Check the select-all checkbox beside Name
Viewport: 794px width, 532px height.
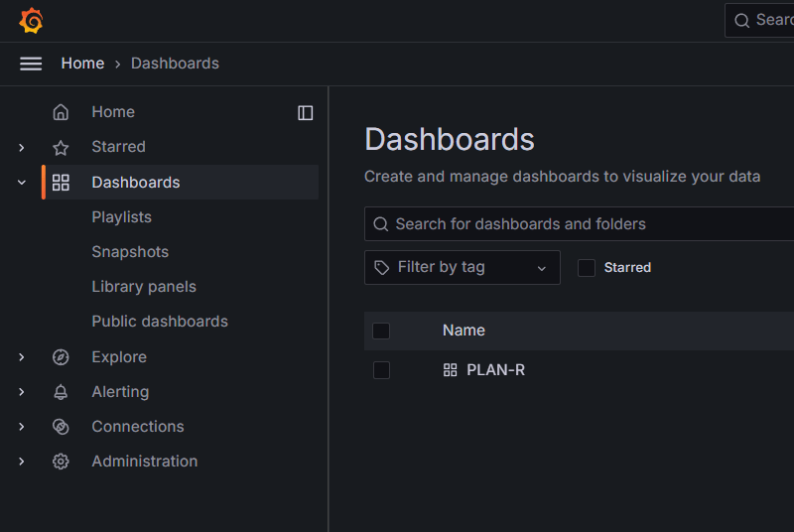pos(381,331)
